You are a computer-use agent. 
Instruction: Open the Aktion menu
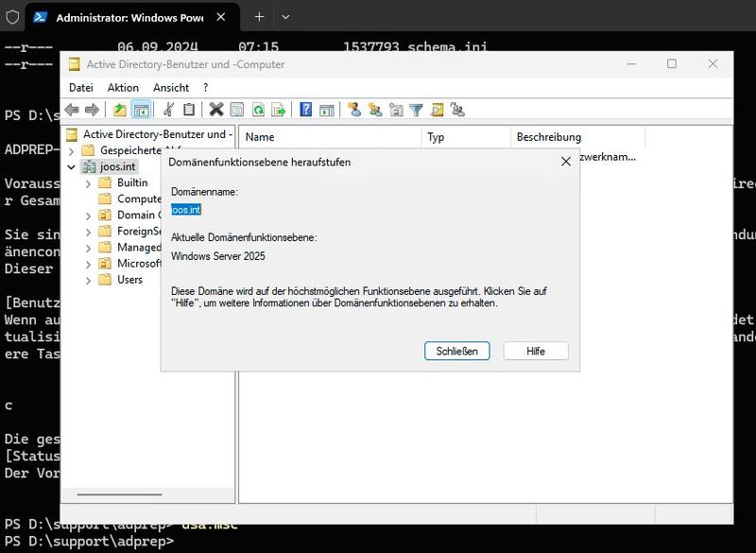[123, 87]
